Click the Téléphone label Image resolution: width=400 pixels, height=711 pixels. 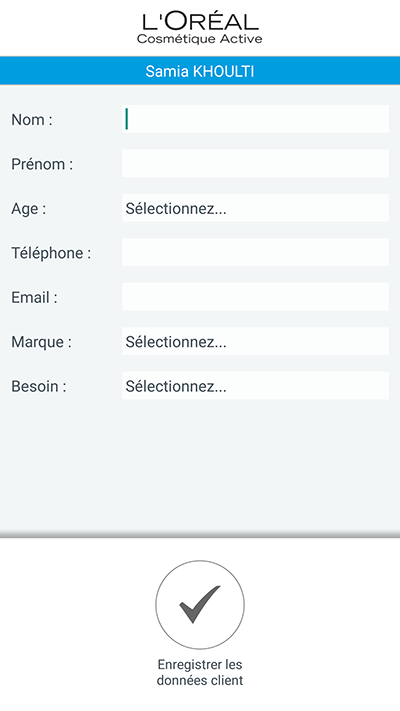tap(51, 253)
